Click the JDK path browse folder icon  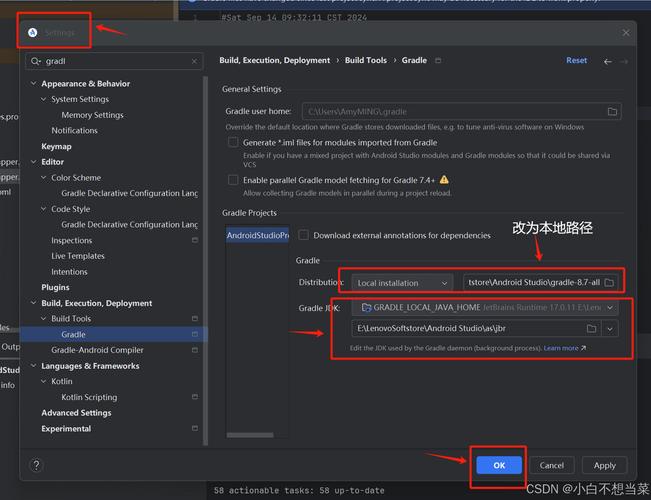[591, 328]
